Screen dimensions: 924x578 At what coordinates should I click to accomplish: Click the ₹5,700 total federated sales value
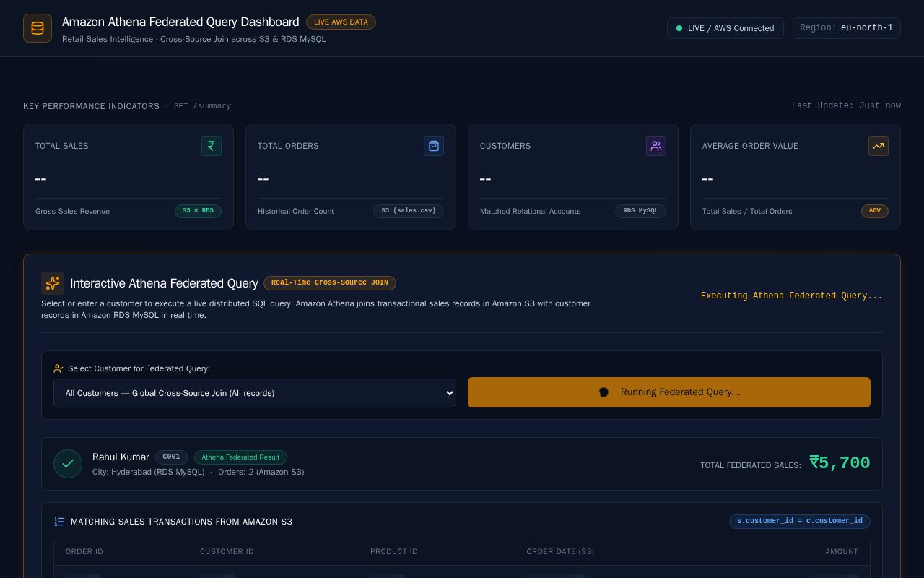click(840, 463)
